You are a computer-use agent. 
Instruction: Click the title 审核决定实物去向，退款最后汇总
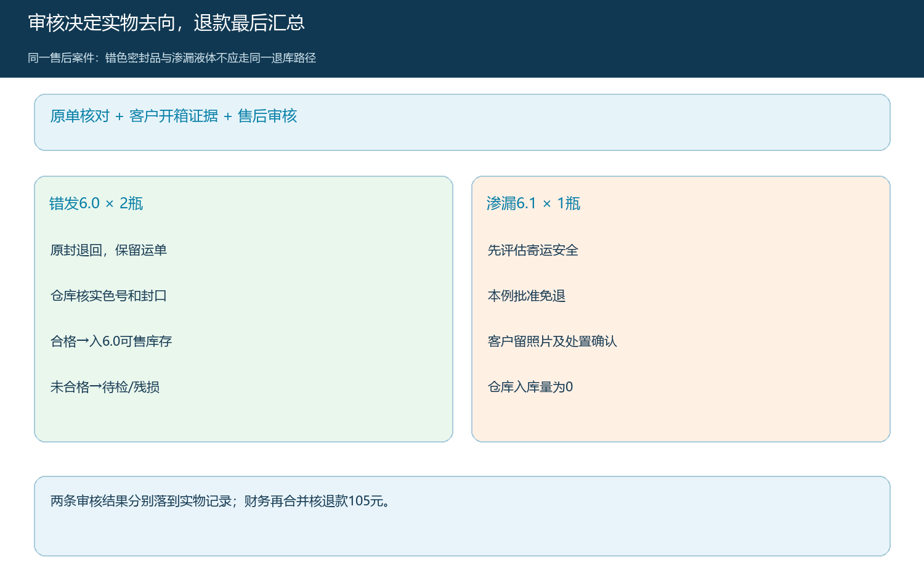click(166, 23)
